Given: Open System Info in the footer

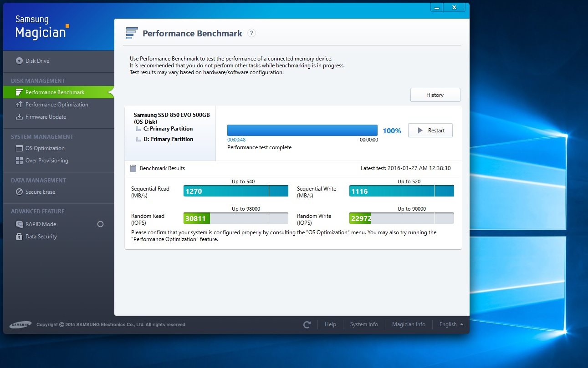Looking at the screenshot, I should [364, 324].
